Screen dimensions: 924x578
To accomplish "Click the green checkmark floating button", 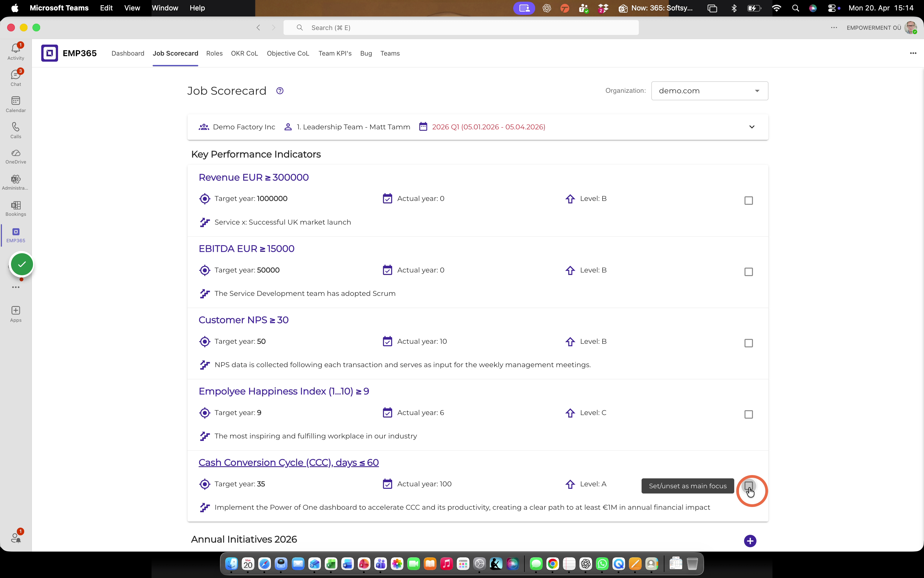I will [22, 264].
